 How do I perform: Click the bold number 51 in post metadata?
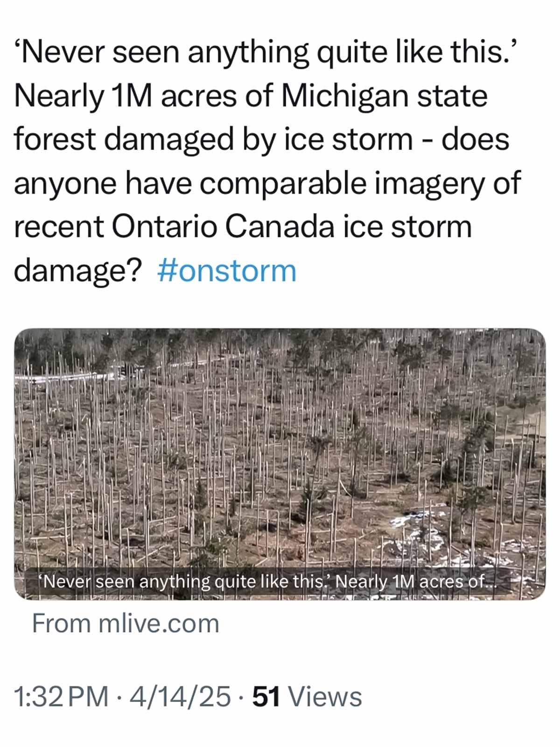pos(266,697)
